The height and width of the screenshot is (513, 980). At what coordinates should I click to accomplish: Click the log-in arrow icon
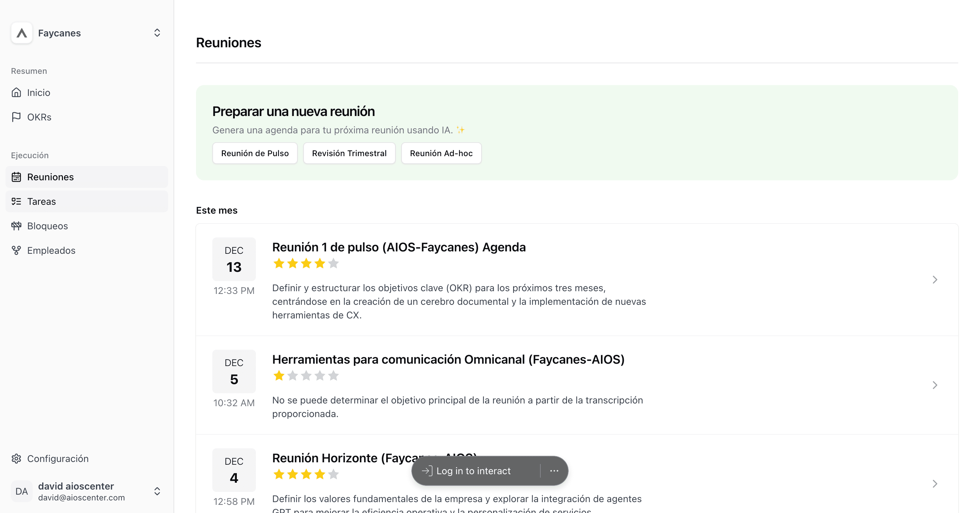427,471
